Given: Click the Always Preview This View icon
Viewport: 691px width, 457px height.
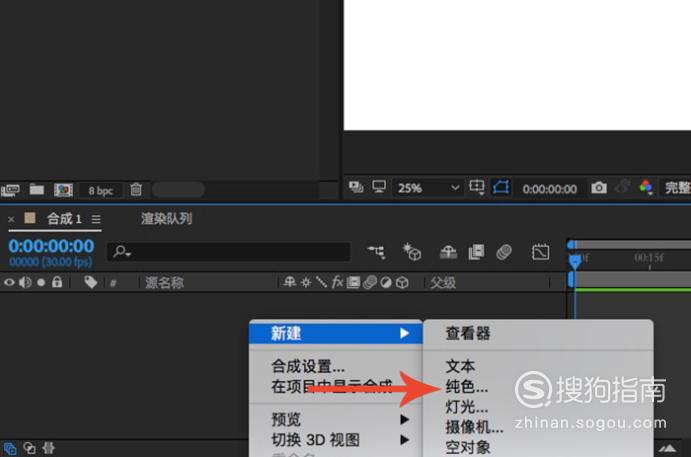Looking at the screenshot, I should [x=356, y=187].
